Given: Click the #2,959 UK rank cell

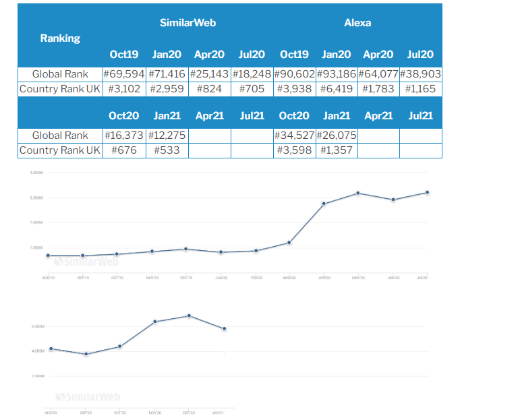Looking at the screenshot, I should [167, 89].
